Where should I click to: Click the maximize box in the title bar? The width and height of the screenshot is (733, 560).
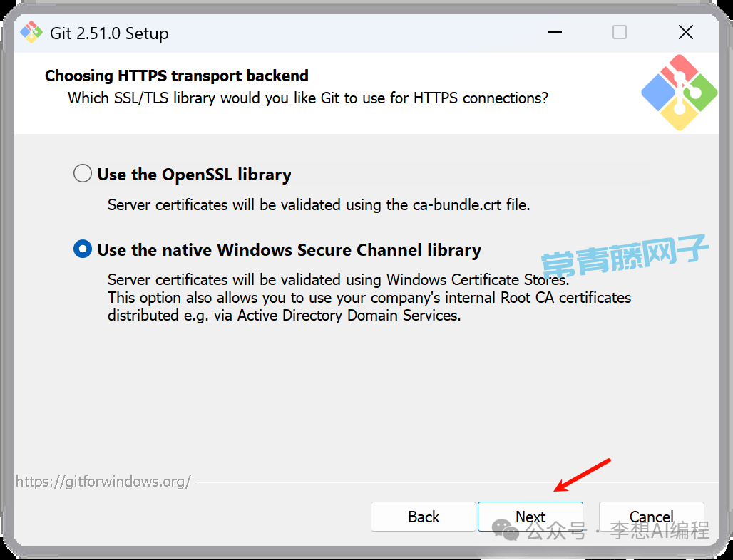click(x=620, y=33)
